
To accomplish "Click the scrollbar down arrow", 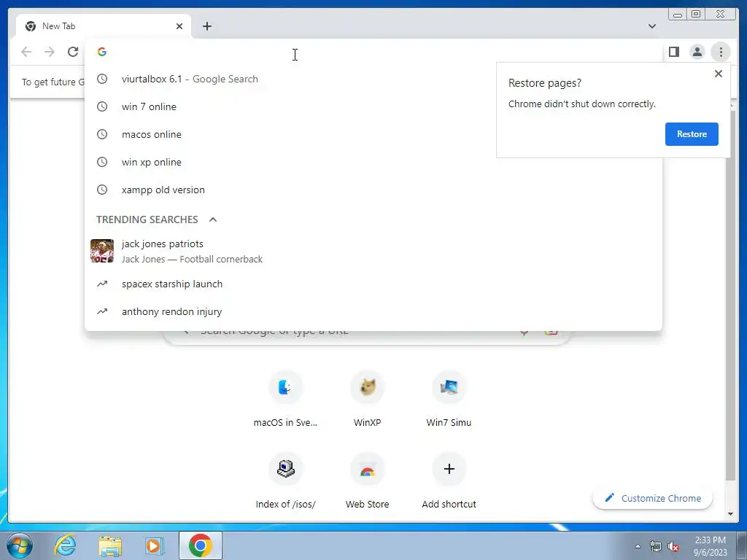I will click(730, 514).
